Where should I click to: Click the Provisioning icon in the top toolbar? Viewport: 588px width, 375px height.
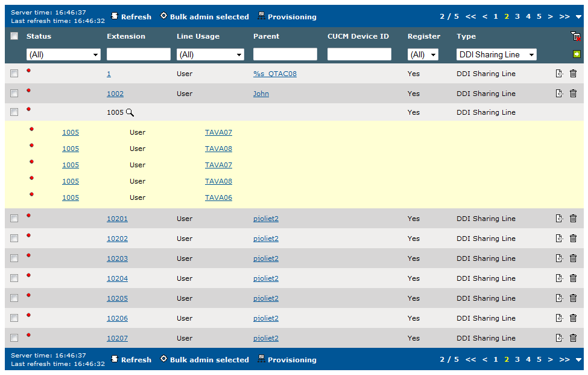[261, 16]
